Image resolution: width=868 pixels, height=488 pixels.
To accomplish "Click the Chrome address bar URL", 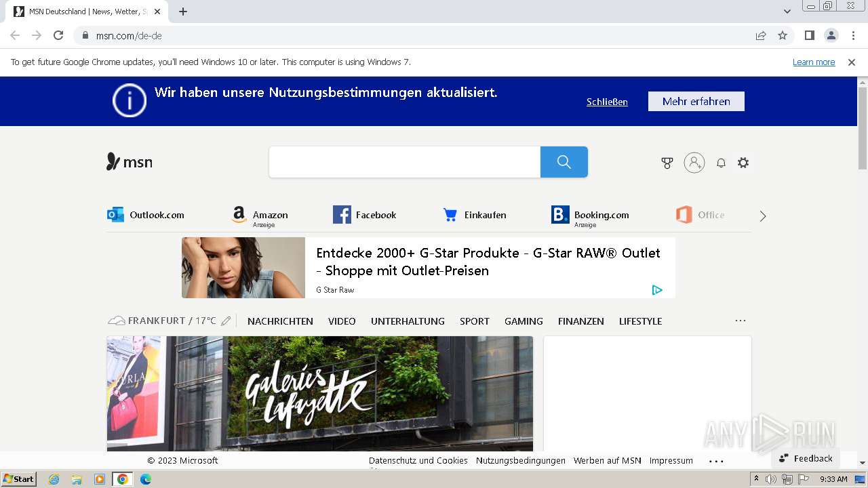I will [129, 35].
